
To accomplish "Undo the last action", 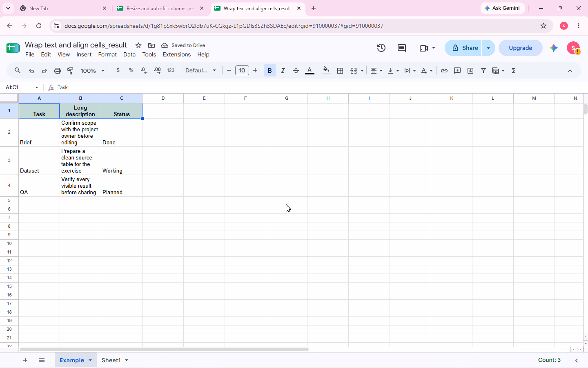I will [31, 71].
